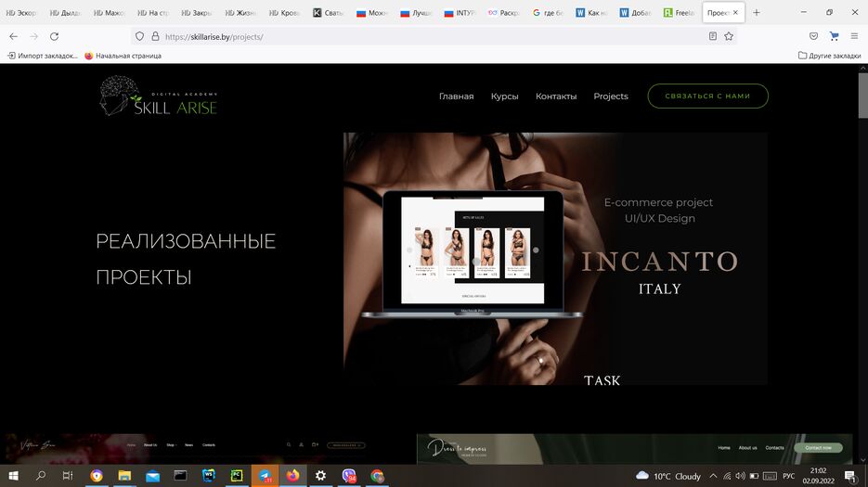Open PyCharm from the taskbar
The image size is (868, 487).
point(237,476)
